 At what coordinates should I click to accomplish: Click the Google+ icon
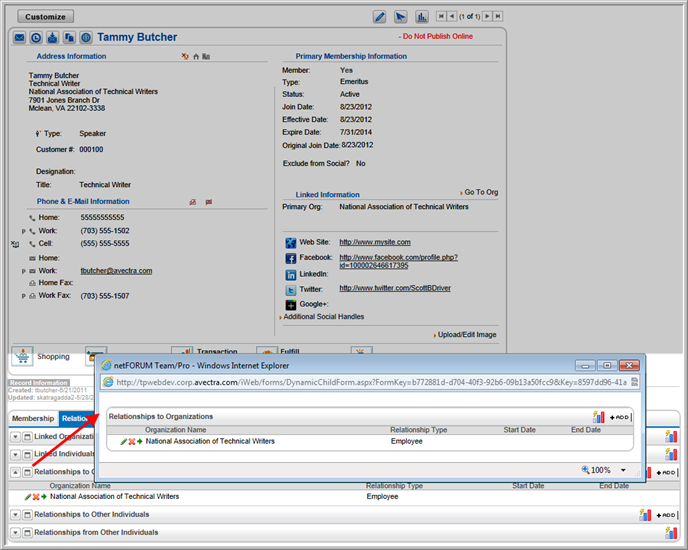[x=290, y=305]
